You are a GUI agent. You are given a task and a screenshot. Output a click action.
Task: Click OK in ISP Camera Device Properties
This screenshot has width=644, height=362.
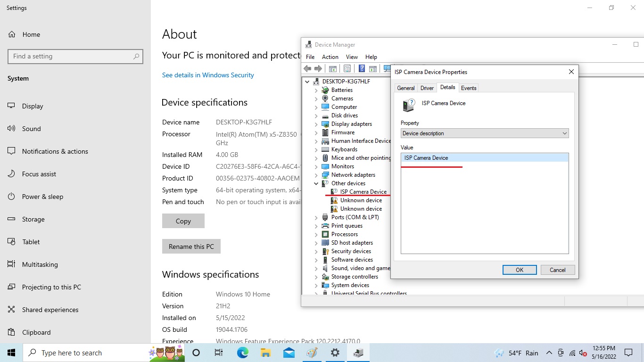[520, 270]
